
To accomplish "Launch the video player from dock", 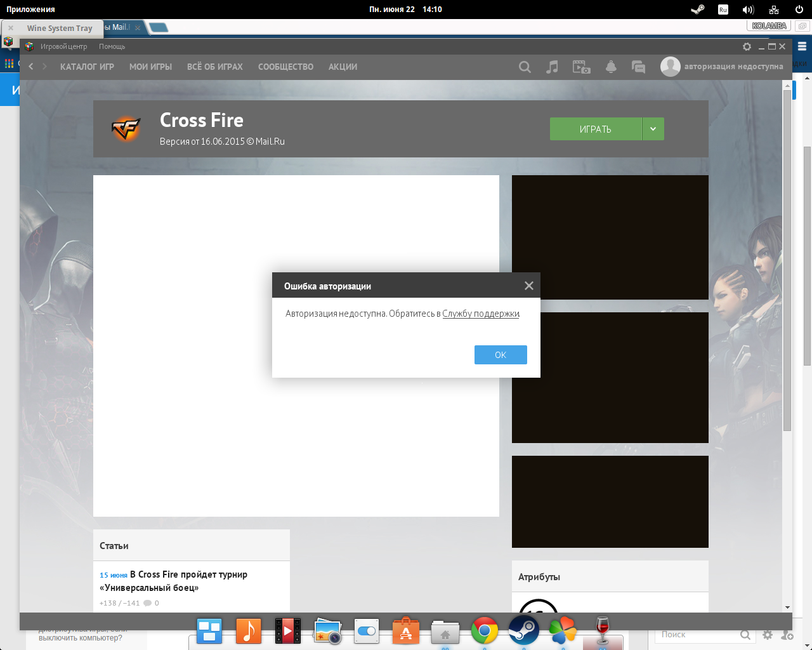I will tap(288, 631).
